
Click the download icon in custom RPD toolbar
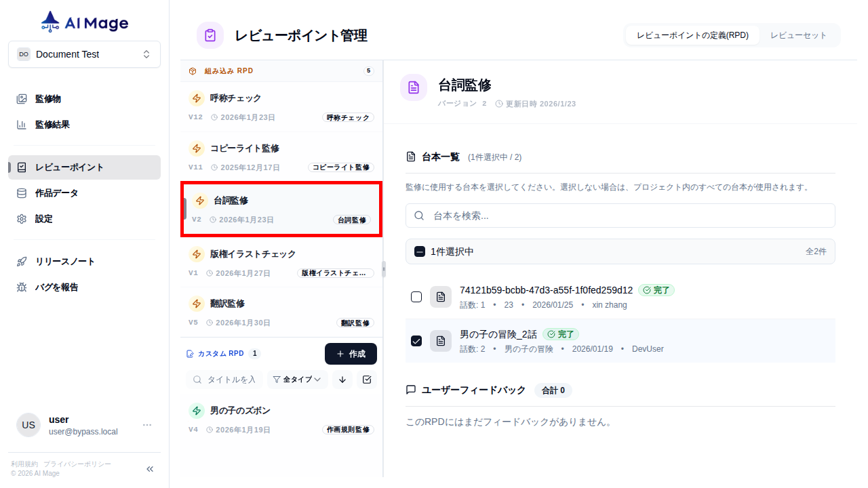(x=342, y=380)
